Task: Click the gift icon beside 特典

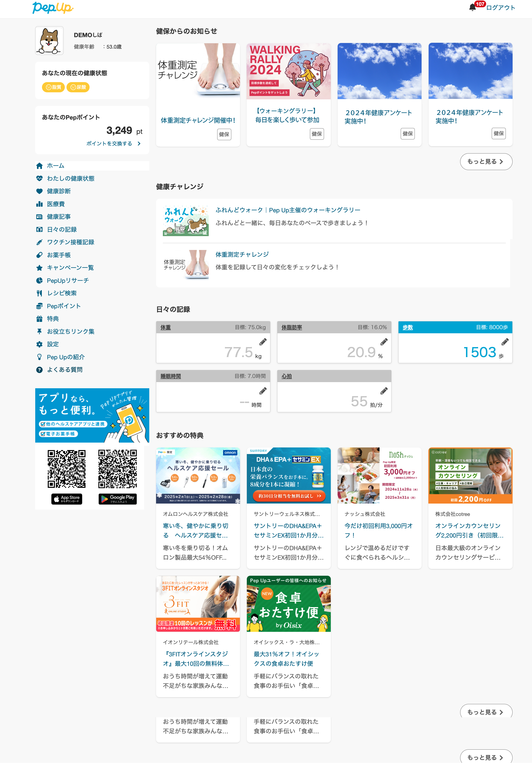Action: [40, 319]
